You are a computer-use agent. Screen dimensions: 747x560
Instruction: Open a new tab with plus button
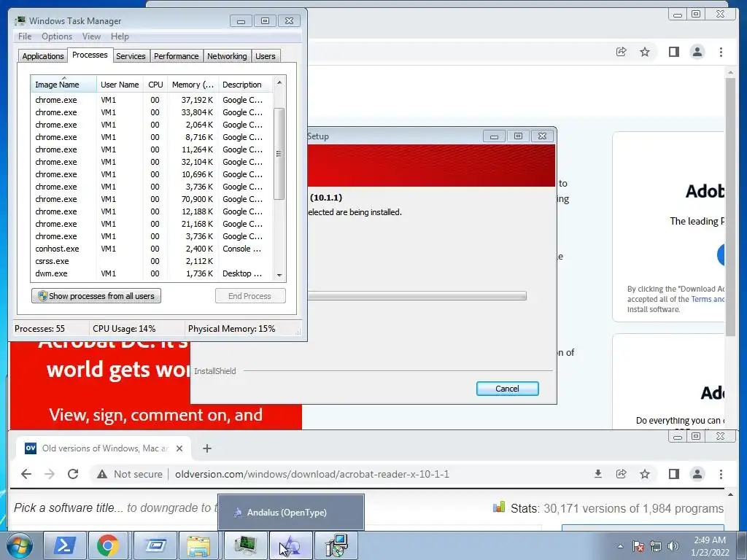[206, 448]
